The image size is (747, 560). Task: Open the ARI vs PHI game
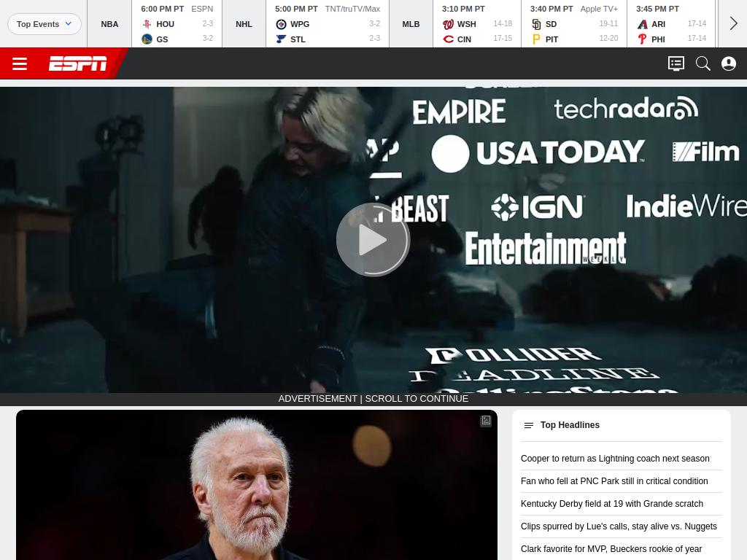coord(671,24)
